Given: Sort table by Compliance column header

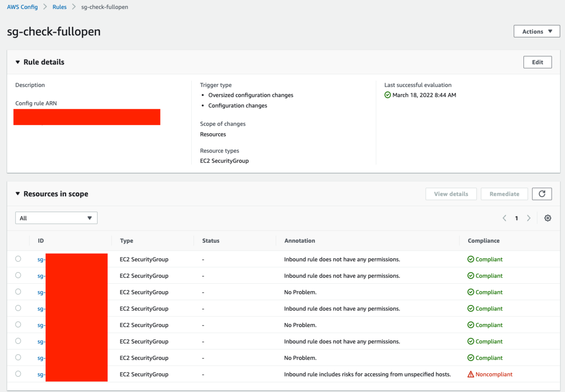Looking at the screenshot, I should point(484,240).
